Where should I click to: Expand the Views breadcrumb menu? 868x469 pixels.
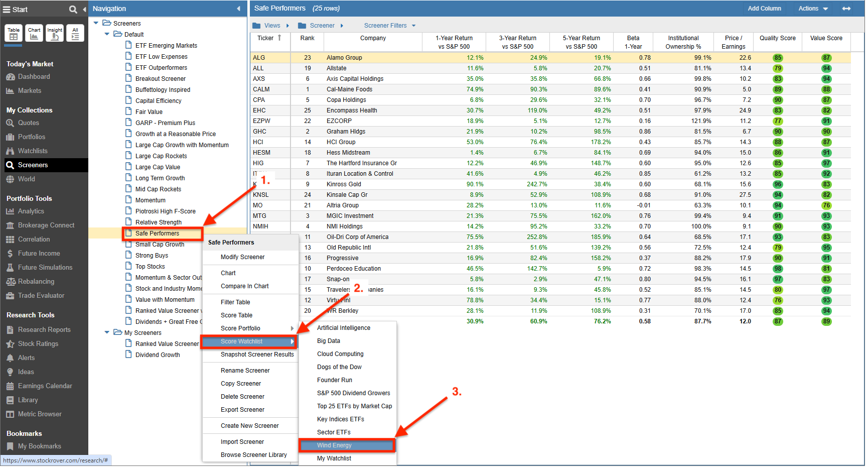[x=287, y=26]
